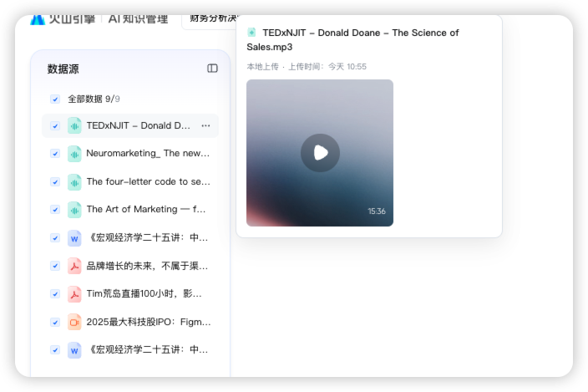The height and width of the screenshot is (392, 588).
Task: Open the more options menu for TEDxNJIT item
Action: pyautogui.click(x=205, y=125)
